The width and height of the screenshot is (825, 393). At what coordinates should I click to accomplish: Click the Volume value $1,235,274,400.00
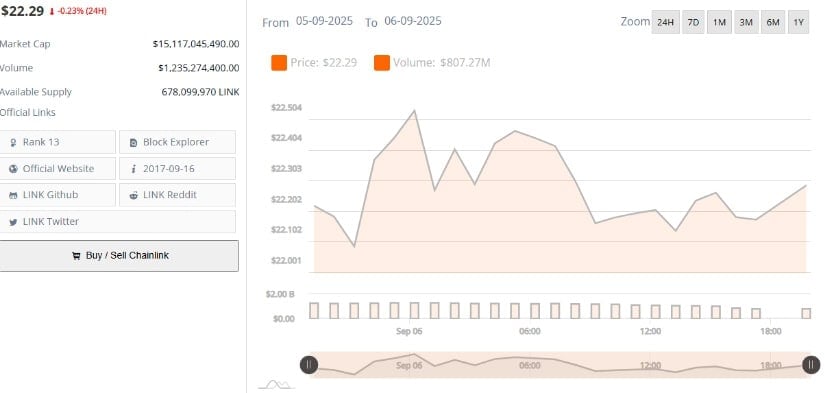click(x=198, y=68)
